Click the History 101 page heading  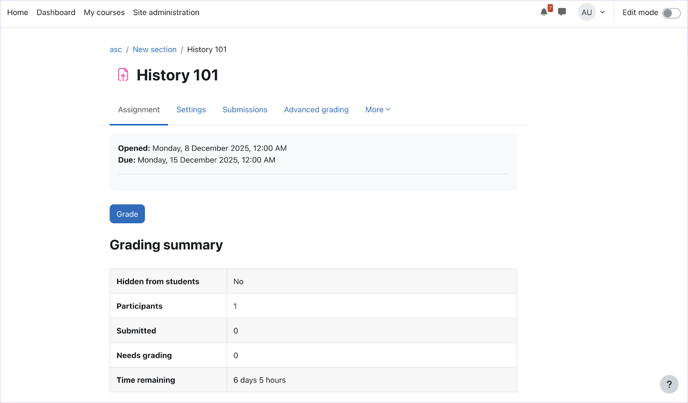(x=177, y=75)
